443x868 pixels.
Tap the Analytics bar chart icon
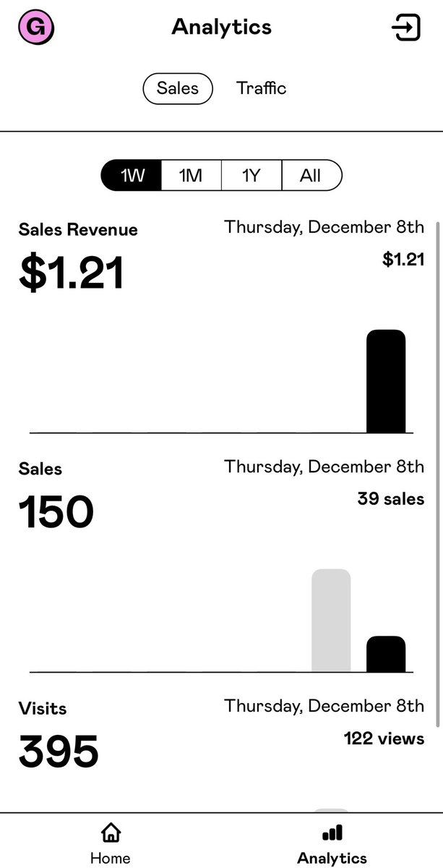point(332,833)
